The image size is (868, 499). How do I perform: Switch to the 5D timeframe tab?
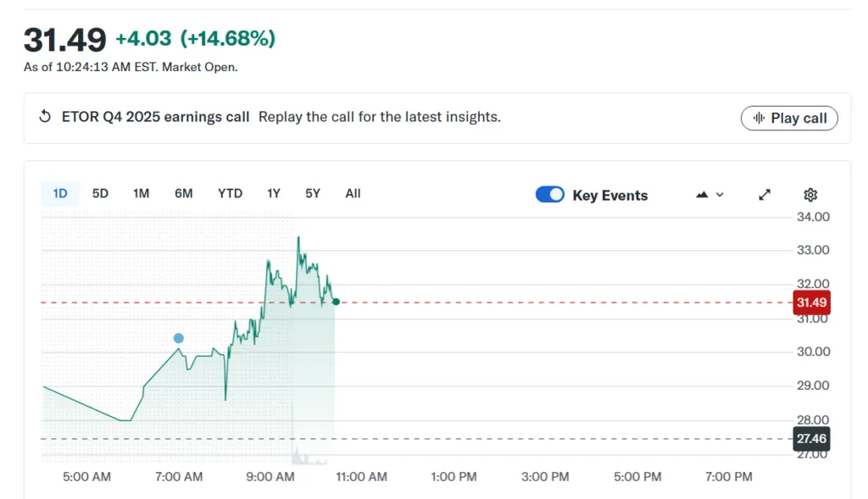99,193
